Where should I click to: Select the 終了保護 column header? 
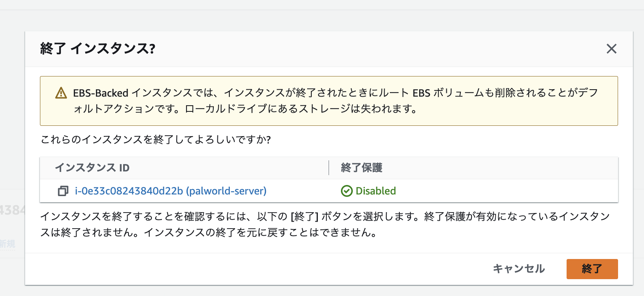(362, 168)
